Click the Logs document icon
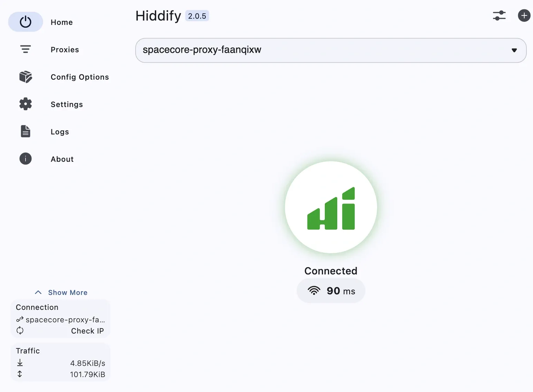The width and height of the screenshot is (533, 392). [25, 131]
